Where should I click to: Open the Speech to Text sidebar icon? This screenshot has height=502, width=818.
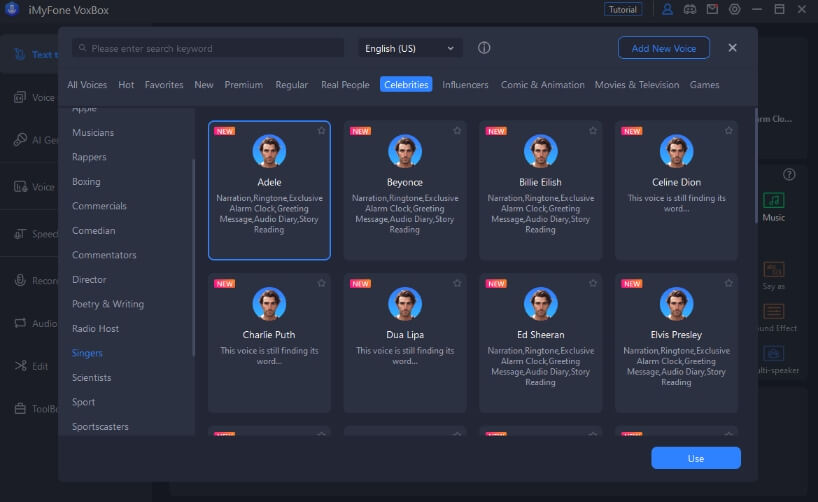click(x=20, y=234)
